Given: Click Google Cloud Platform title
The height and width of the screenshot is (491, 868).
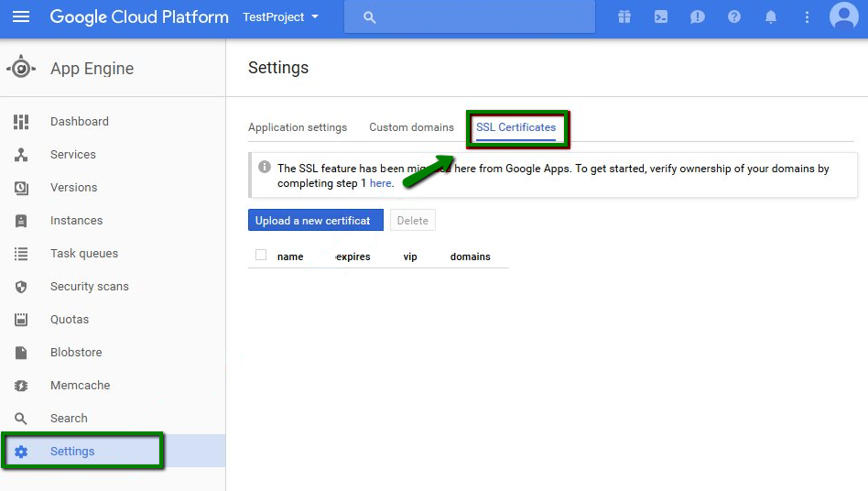Looking at the screenshot, I should coord(139,17).
